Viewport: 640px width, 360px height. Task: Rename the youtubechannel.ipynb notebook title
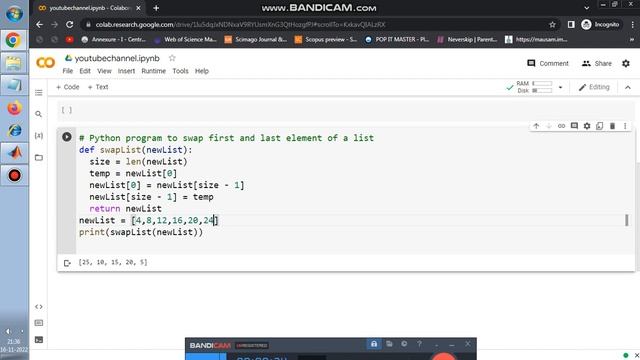coord(117,58)
